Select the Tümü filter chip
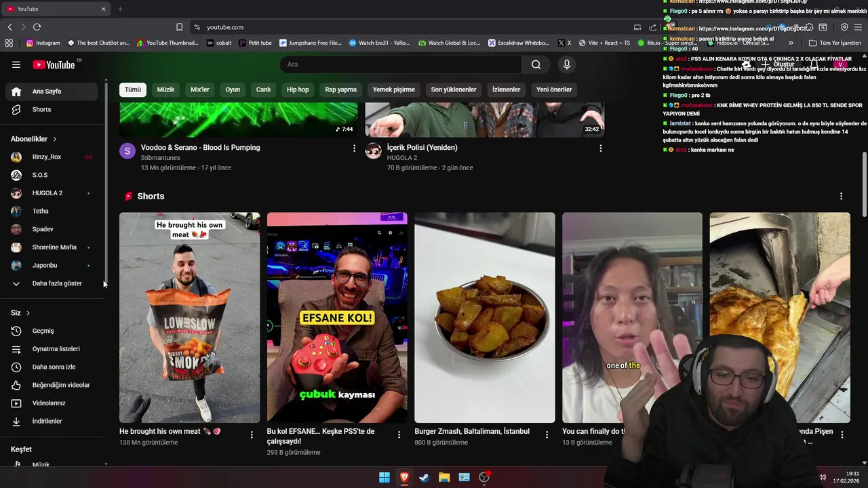 [x=133, y=89]
